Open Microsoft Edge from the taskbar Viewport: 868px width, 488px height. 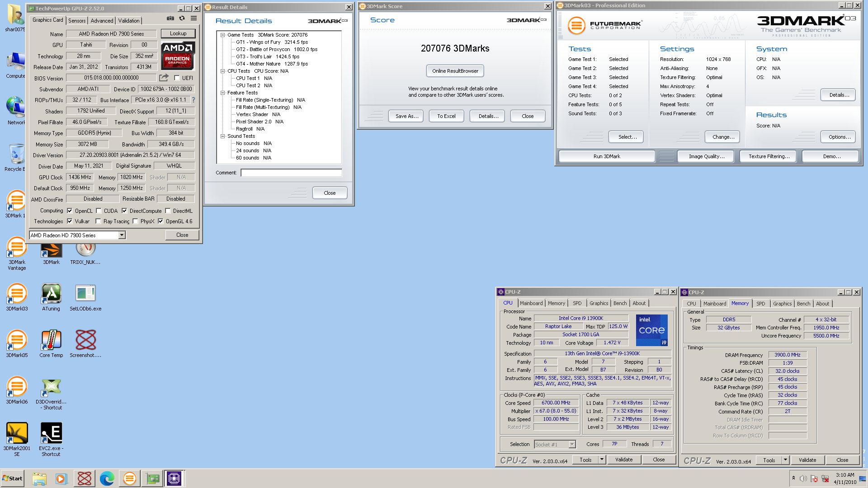107,479
